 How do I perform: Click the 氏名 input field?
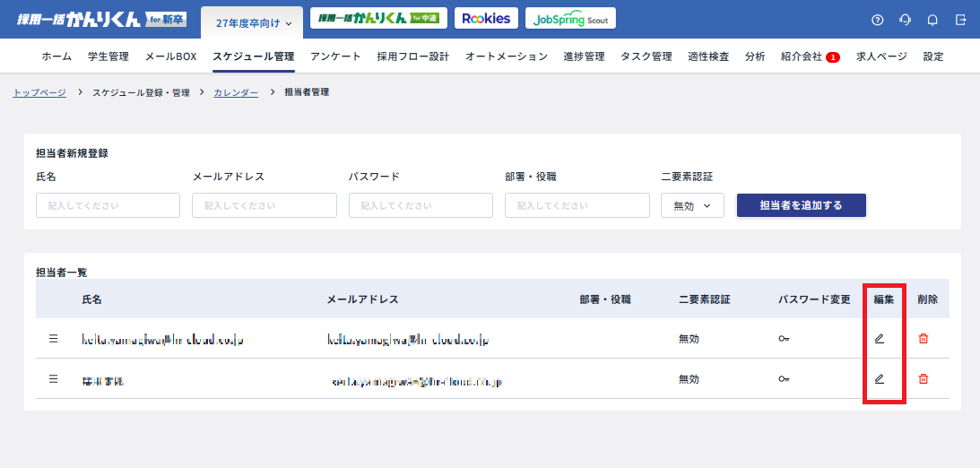point(108,205)
